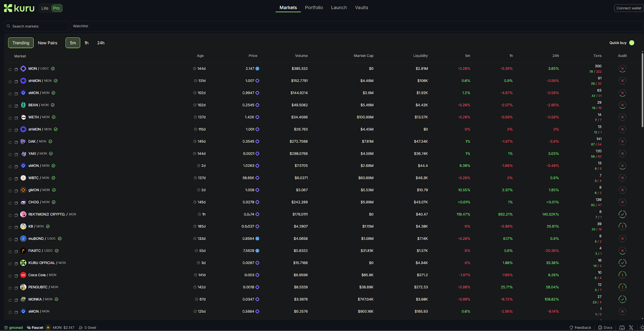Open audit checkmark for REKTMONZI CRYPTO row
Screen dimensions: 644x331
(622, 214)
